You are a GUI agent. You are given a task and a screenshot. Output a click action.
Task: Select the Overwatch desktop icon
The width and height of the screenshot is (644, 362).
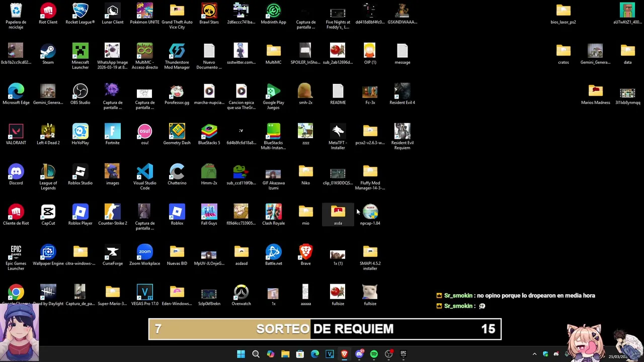coord(242,293)
